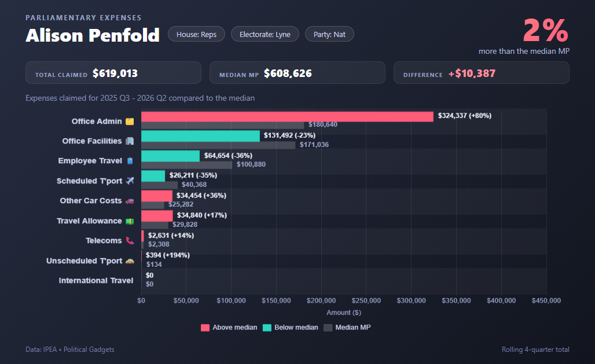Click the Office Admin row label
Image resolution: width=595 pixels, height=364 pixels.
97,122
